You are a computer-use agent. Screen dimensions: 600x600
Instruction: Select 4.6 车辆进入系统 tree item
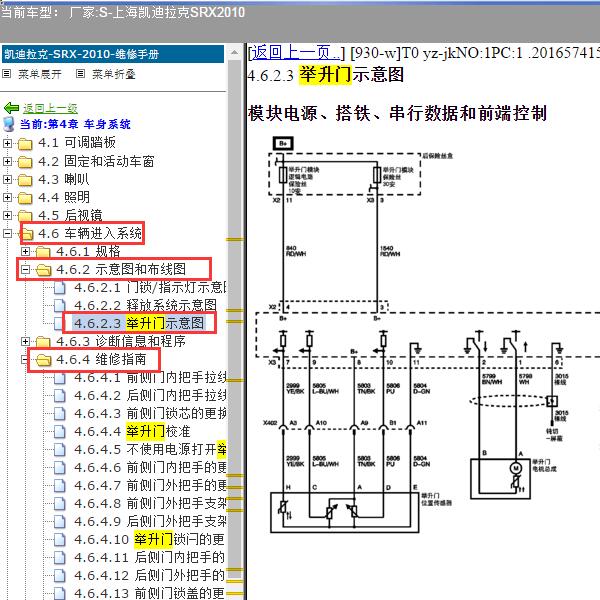(90, 233)
